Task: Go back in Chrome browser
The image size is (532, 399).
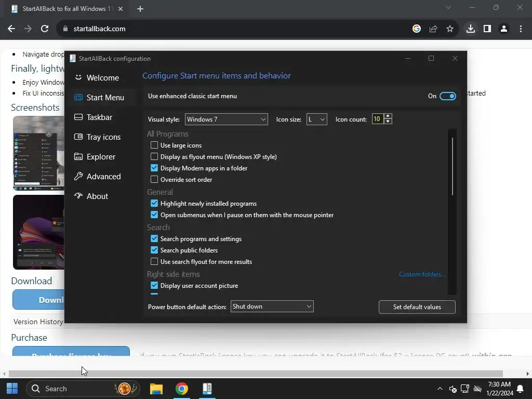Action: click(11, 29)
